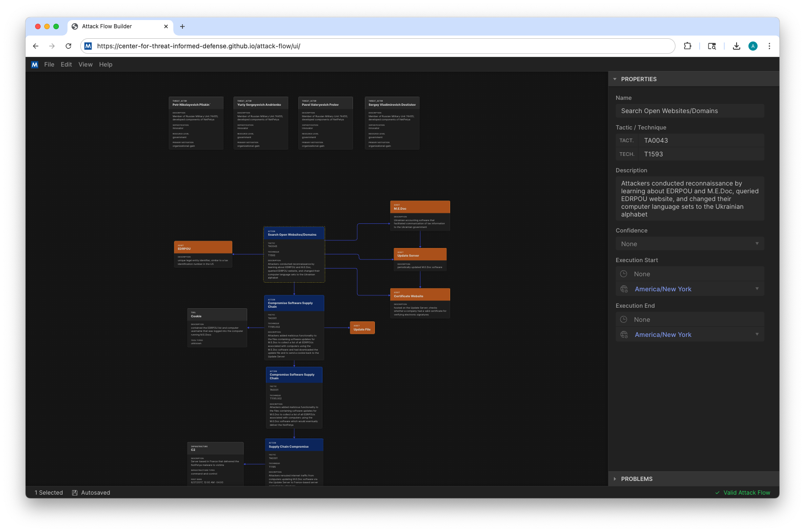Edit the Description text area

click(690, 199)
